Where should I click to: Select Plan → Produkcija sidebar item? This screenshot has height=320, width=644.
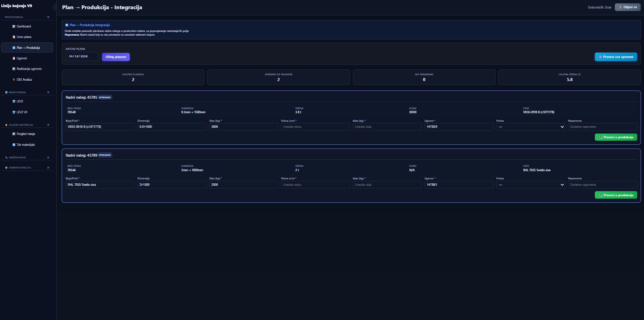(x=27, y=48)
